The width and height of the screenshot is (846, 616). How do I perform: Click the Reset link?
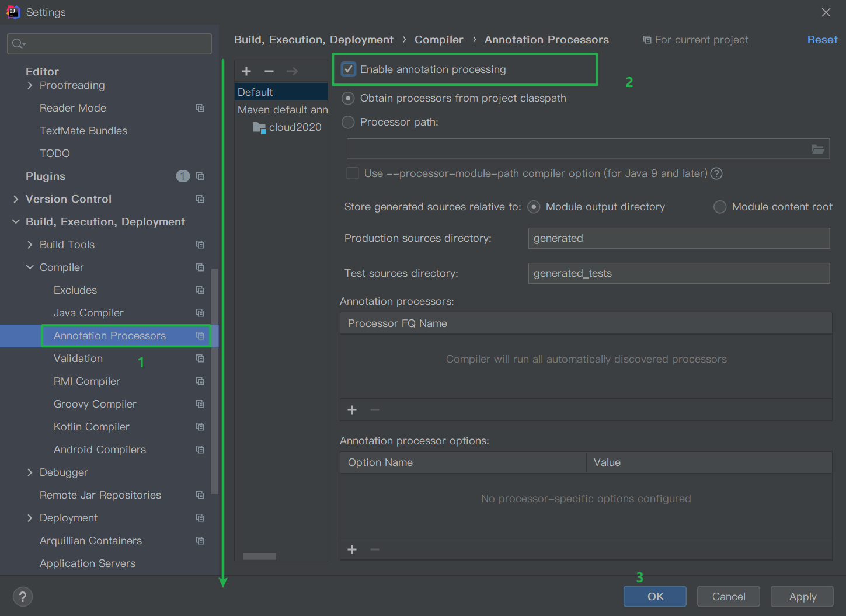click(x=822, y=40)
